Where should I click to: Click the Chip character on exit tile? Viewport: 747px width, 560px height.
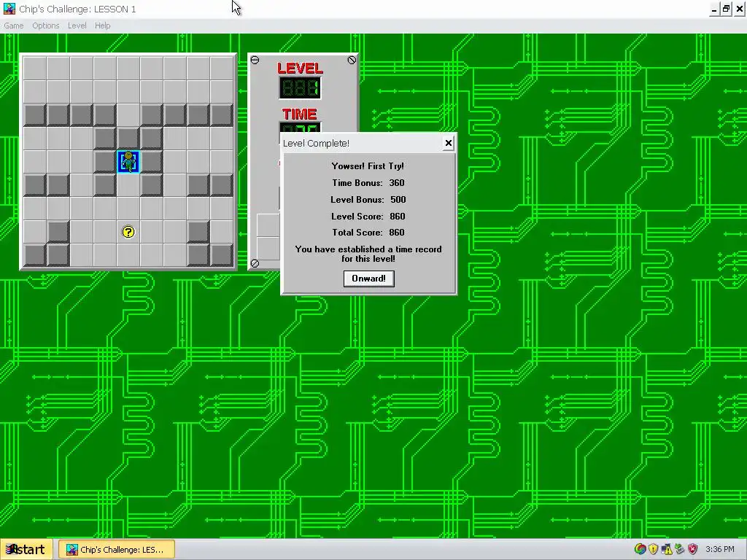click(128, 161)
